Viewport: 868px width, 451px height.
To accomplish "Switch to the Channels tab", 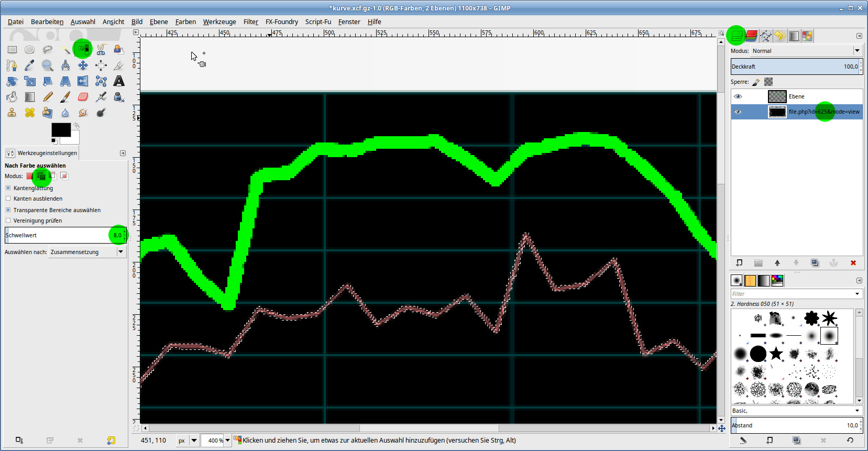I will (x=751, y=36).
